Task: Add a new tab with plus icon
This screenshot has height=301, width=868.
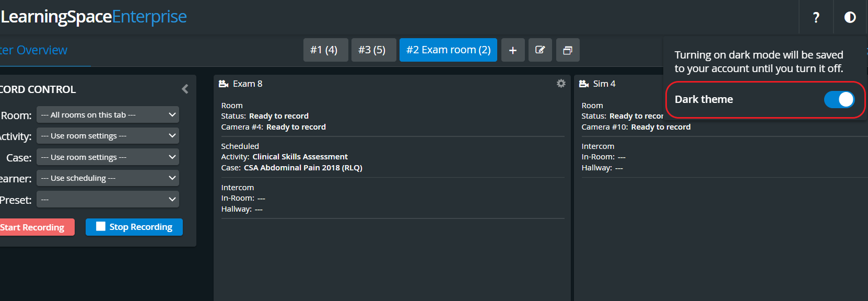Action: pos(513,50)
